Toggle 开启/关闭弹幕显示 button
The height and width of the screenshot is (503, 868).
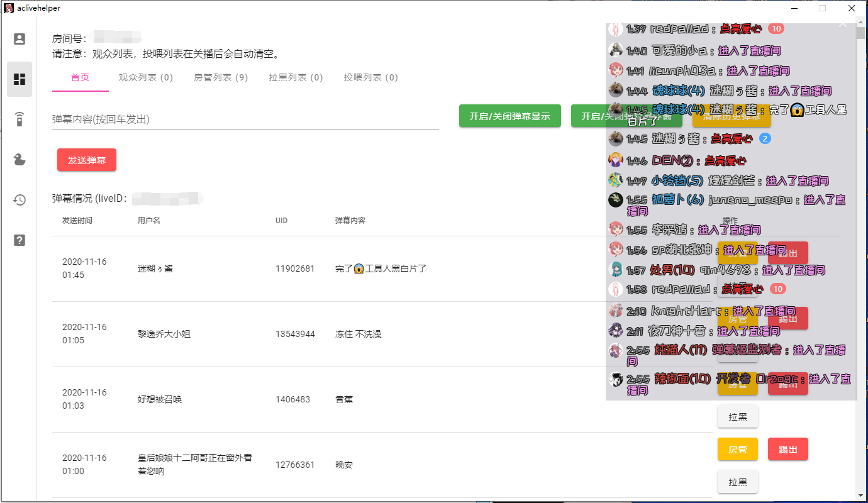pos(510,116)
